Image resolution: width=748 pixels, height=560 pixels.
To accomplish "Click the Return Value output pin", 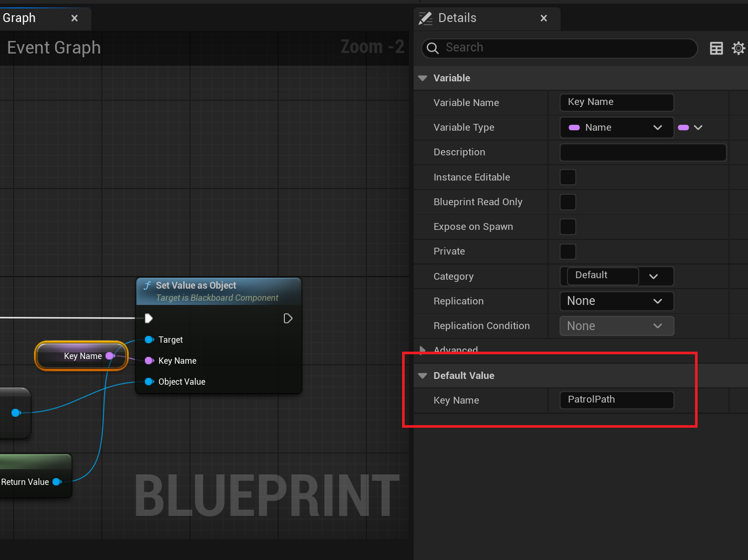I will click(x=57, y=482).
